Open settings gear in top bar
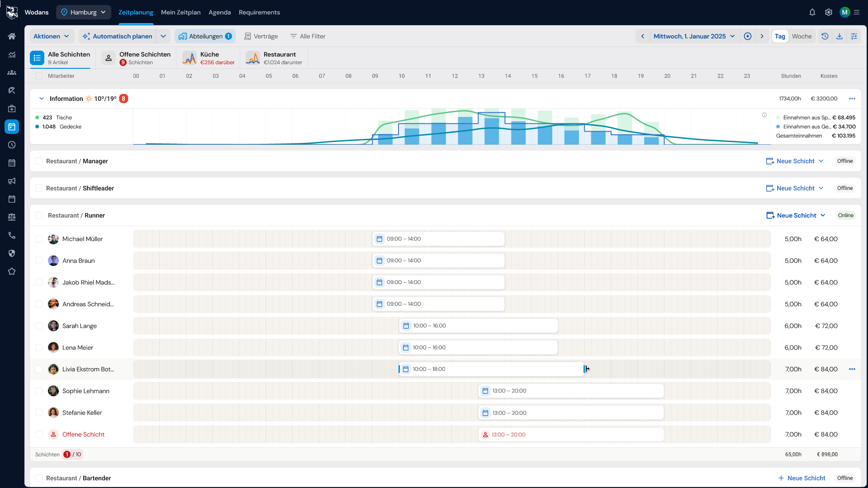The image size is (868, 488). coord(829,12)
